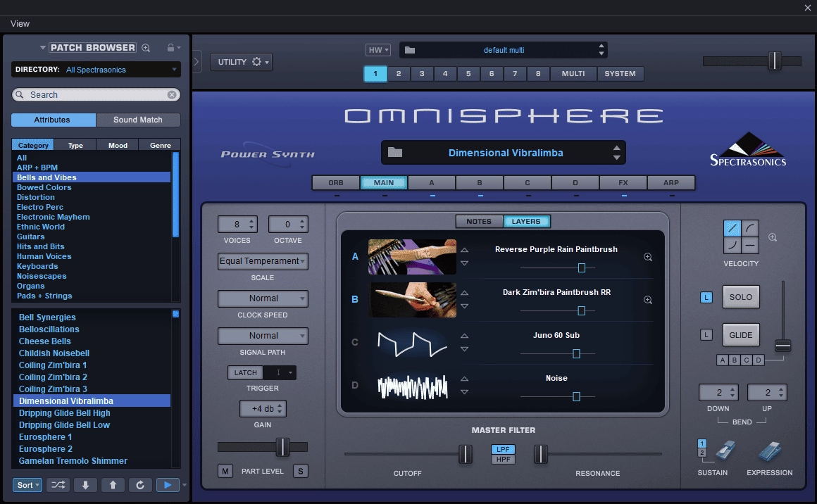Viewport: 817px width, 504px height.
Task: Open the Clock Speed Normal dropdown
Action: point(263,298)
